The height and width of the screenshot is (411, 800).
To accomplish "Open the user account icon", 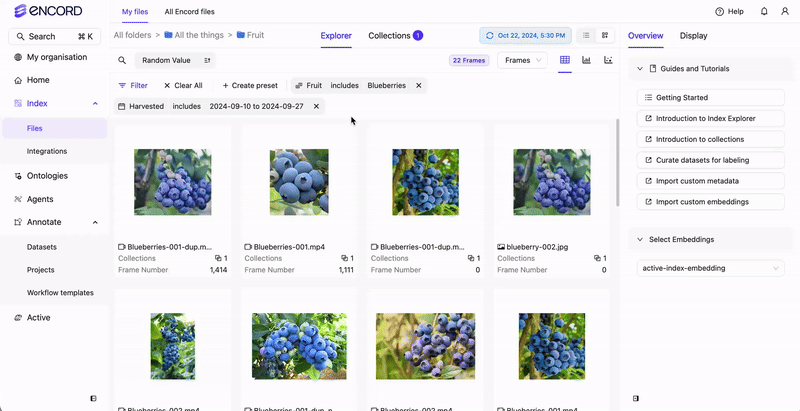I will 785,11.
